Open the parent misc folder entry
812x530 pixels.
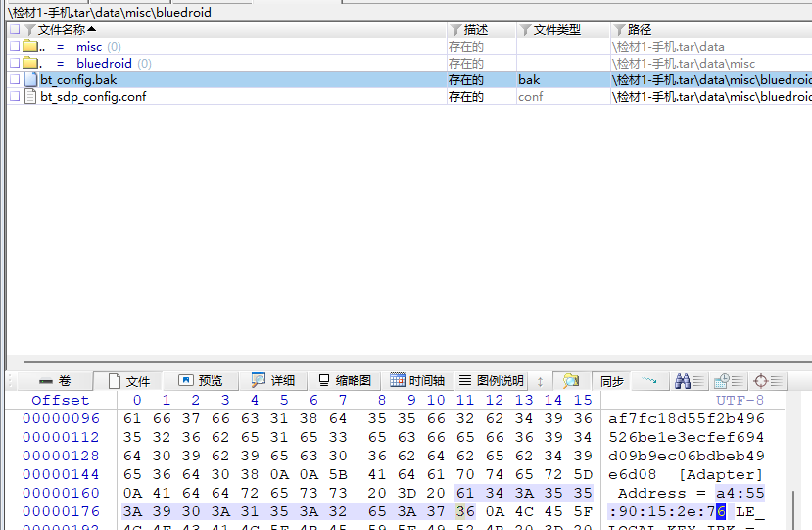[x=89, y=47]
